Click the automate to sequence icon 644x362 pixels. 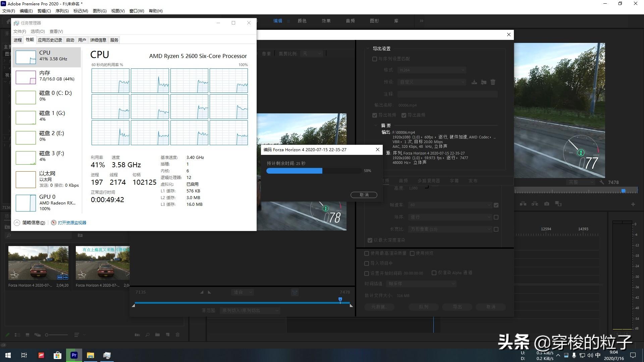137,335
